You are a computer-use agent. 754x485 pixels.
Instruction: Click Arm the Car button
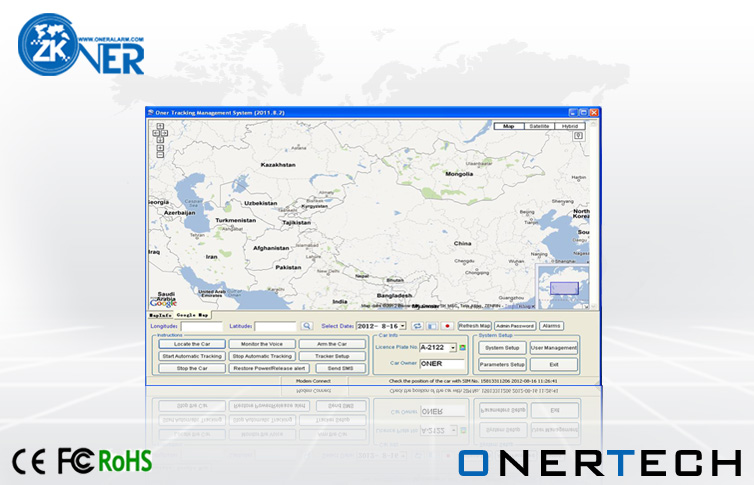click(x=332, y=344)
